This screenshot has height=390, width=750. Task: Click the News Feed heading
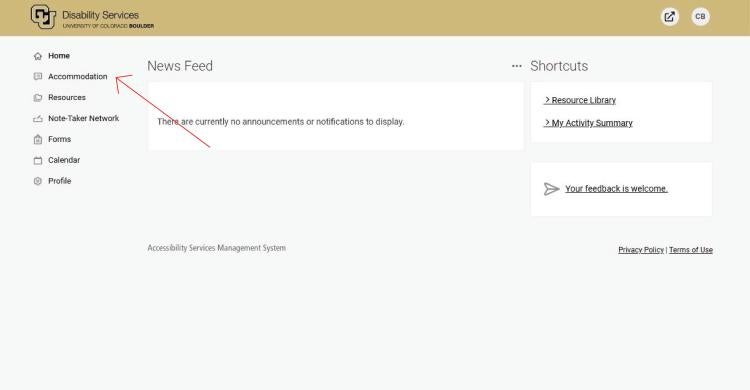tap(180, 66)
